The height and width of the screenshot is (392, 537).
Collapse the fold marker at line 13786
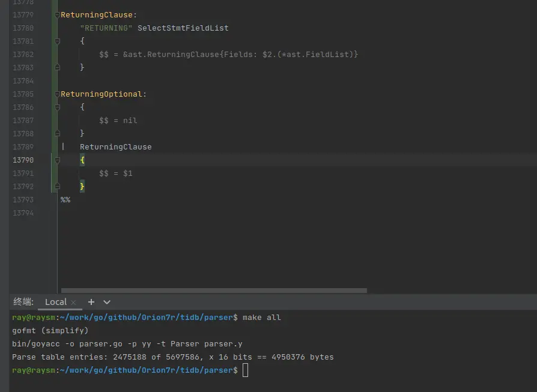58,107
